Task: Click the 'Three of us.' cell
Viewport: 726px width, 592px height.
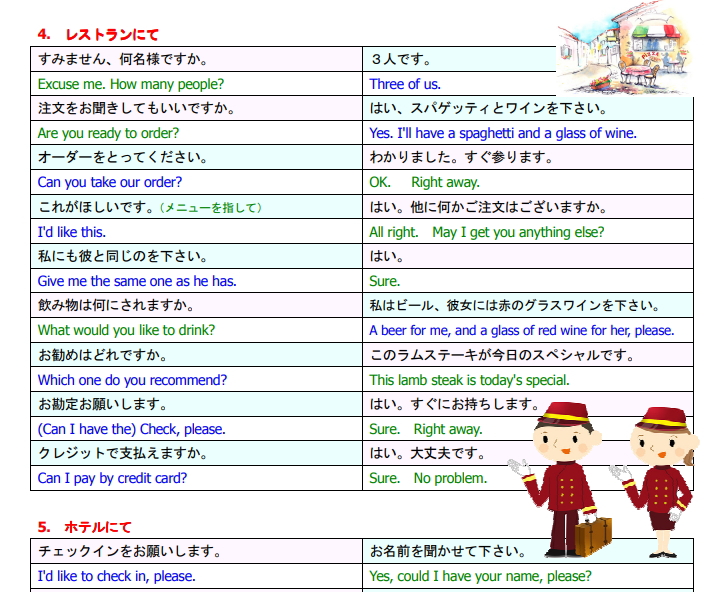Action: (405, 84)
